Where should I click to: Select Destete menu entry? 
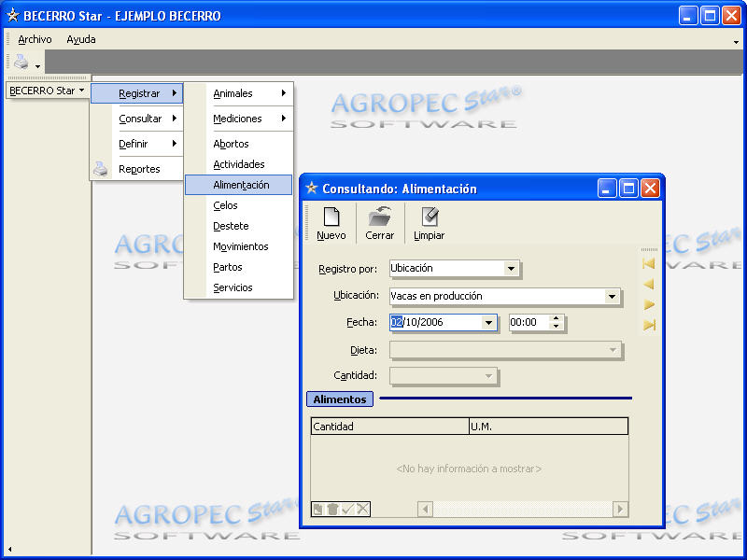click(x=239, y=226)
